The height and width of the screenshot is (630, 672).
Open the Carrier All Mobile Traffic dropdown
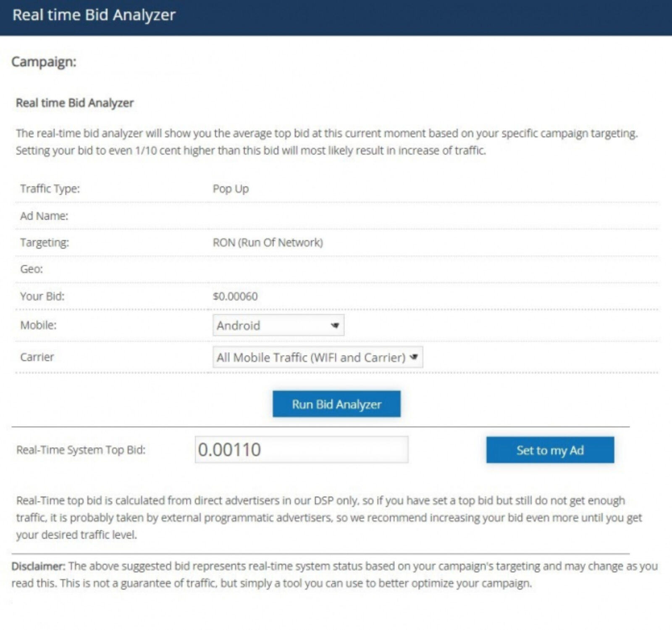(x=318, y=357)
